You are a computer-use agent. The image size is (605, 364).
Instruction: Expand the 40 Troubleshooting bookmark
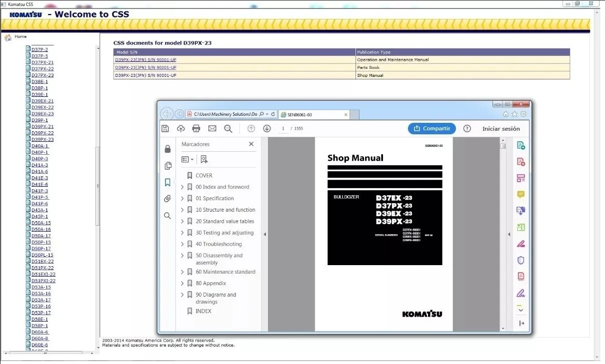[182, 244]
